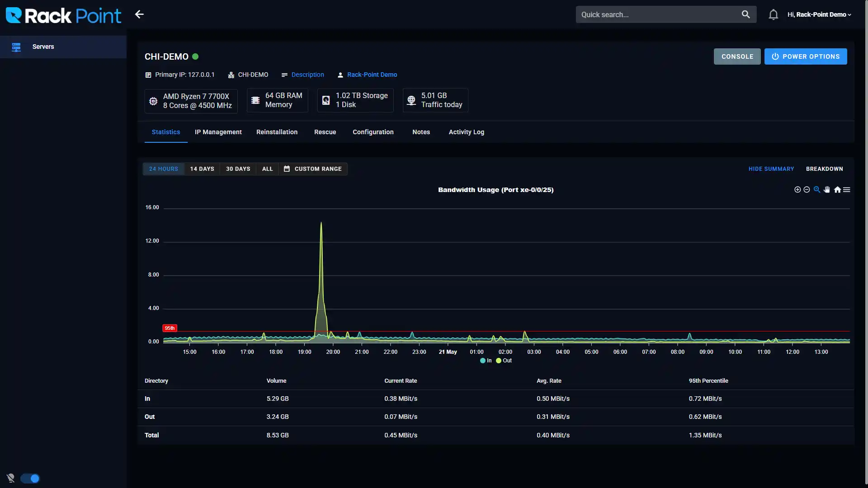This screenshot has width=868, height=488.
Task: Click the CHI-DEMO network hierarchy icon
Action: tap(231, 75)
